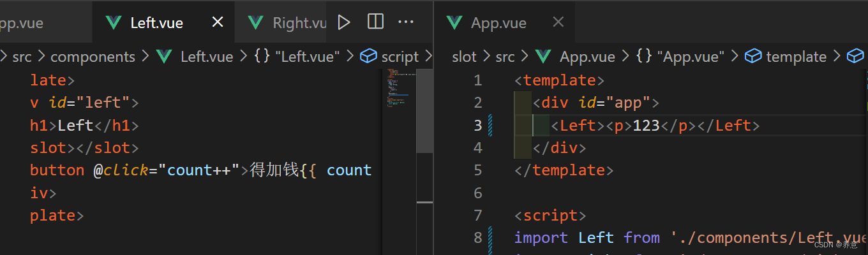Open the components breadcrumb folder

pos(93,57)
